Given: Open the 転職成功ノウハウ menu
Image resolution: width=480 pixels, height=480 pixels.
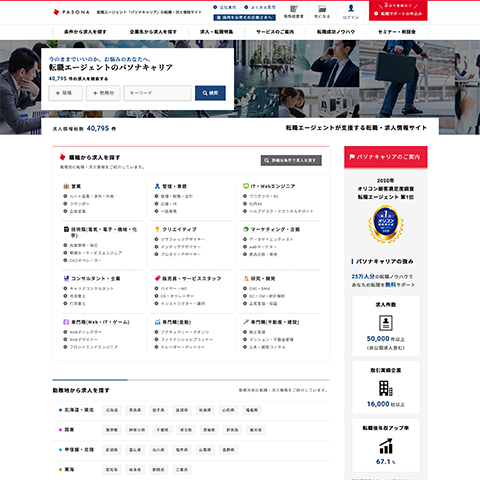Looking at the screenshot, I should (336, 32).
